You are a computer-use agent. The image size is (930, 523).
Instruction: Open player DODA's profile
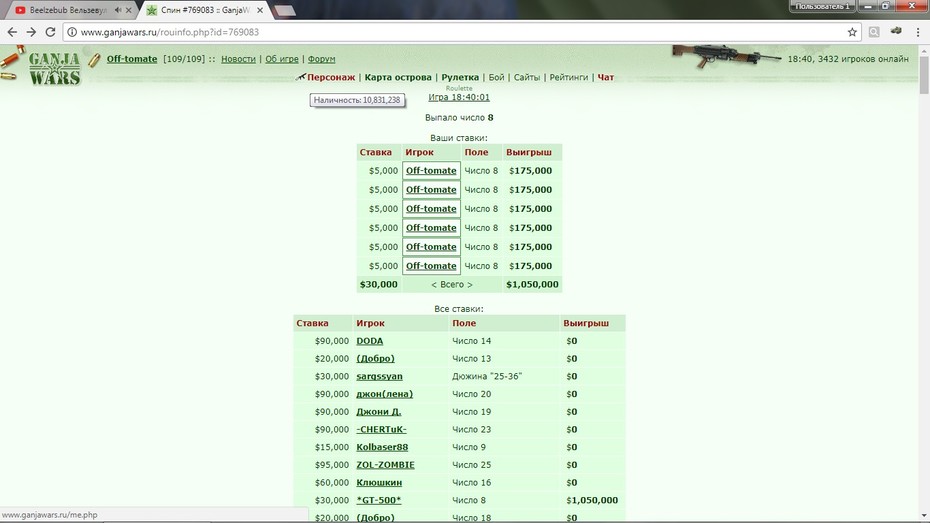coord(370,341)
